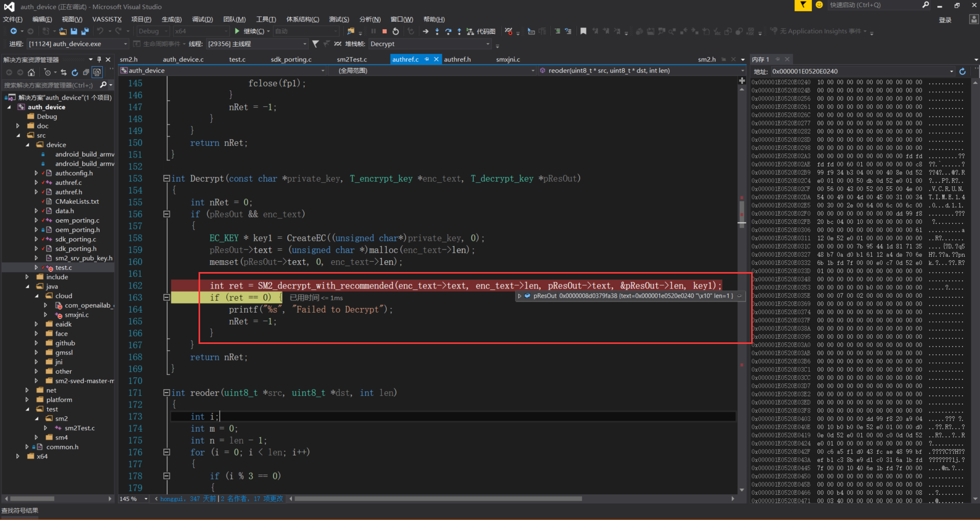Switch to the sm2Test.c editor tab
This screenshot has width=980, height=520.
[352, 59]
